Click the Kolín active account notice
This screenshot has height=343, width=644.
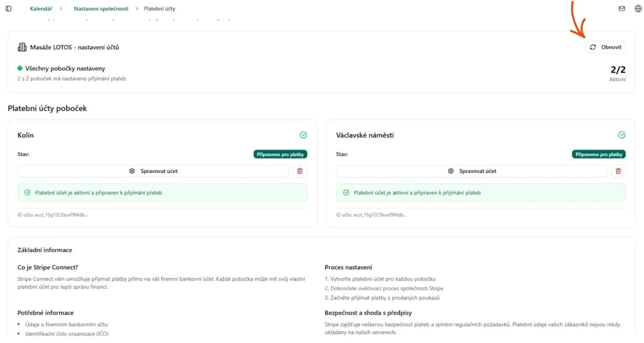pyautogui.click(x=162, y=193)
